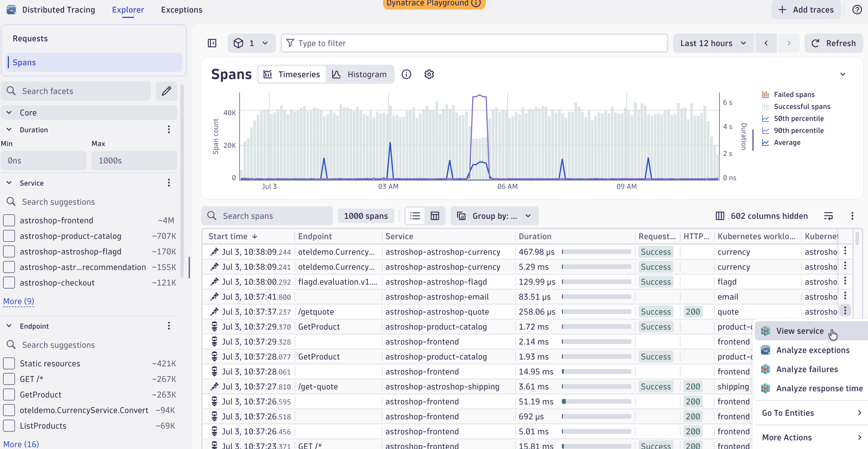
Task: Choose View service menu item
Action: 812,331
